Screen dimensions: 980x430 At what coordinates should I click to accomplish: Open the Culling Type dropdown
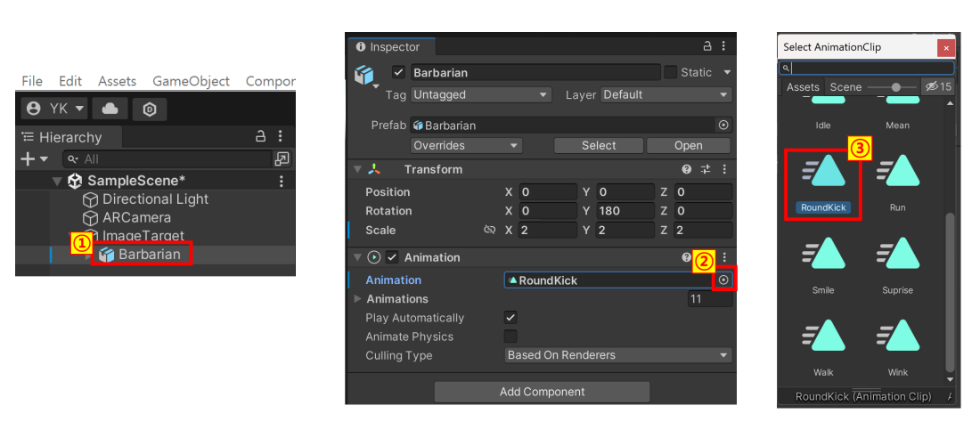tap(617, 355)
